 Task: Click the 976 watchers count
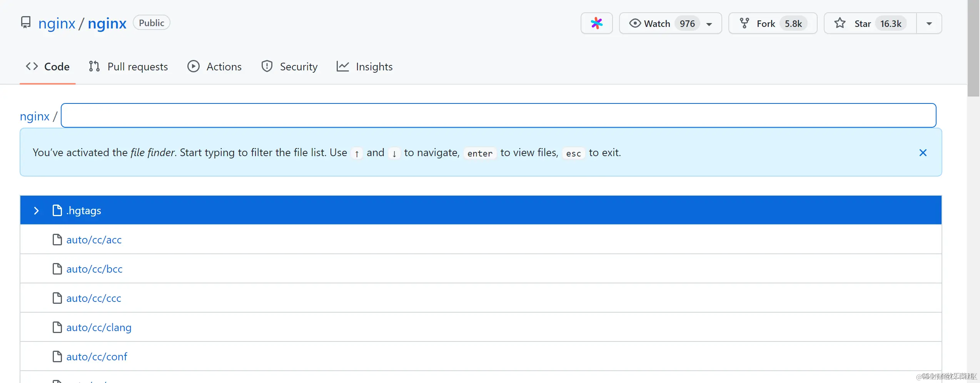click(687, 23)
